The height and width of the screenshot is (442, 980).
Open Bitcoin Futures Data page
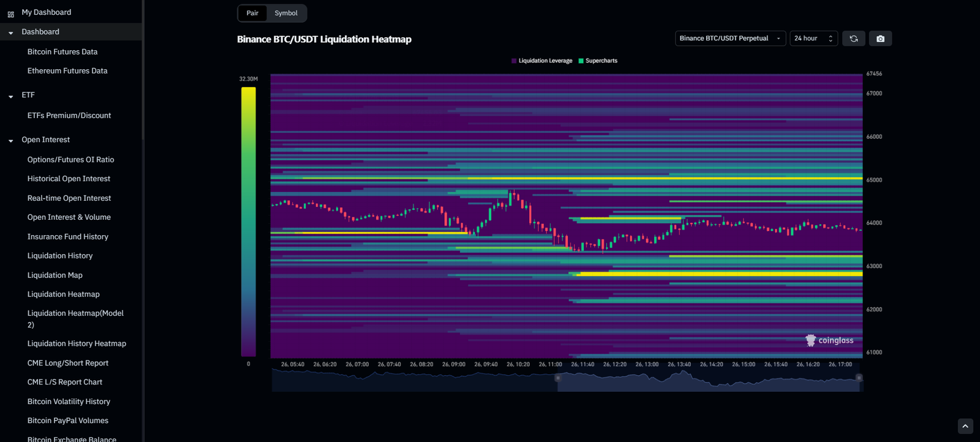62,52
